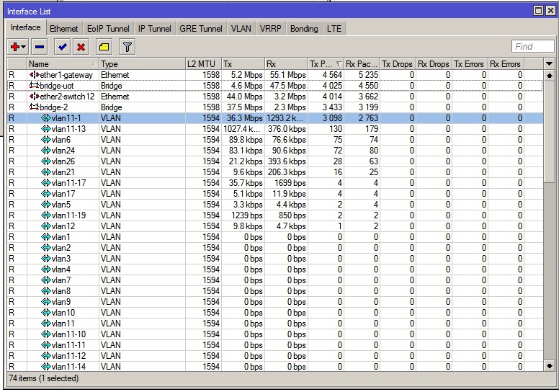
Task: Click the bridge-uot bridge icon
Action: pyautogui.click(x=33, y=86)
